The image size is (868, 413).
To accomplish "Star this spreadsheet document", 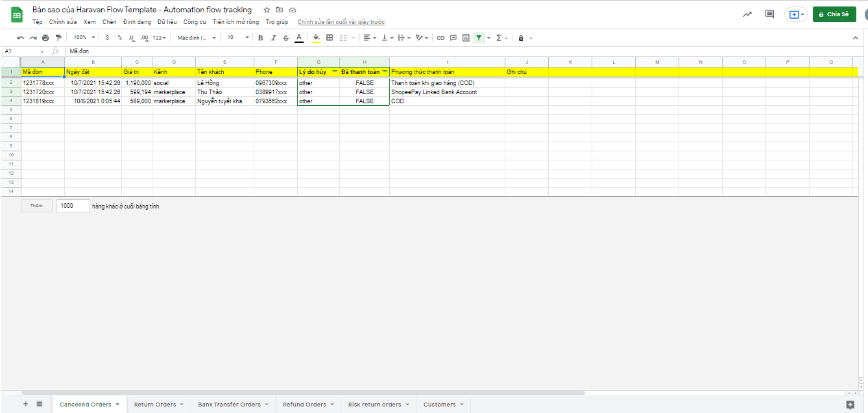I will pos(267,10).
